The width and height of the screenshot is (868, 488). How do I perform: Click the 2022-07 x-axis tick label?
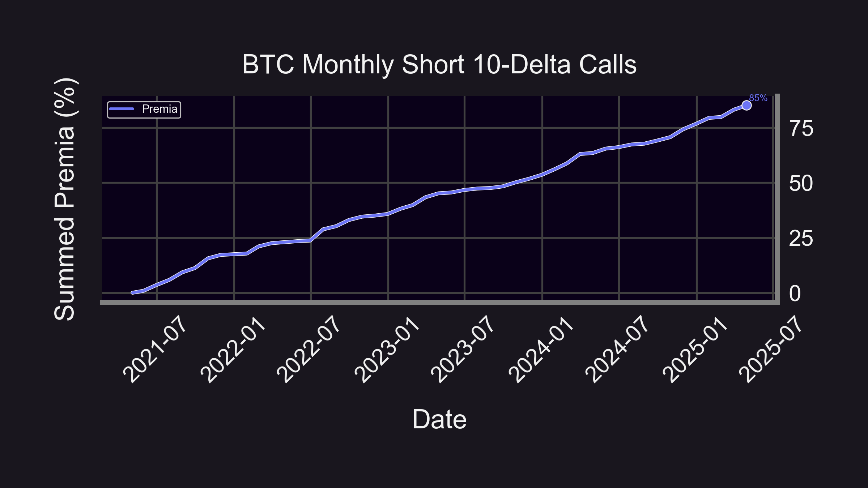coord(309,349)
